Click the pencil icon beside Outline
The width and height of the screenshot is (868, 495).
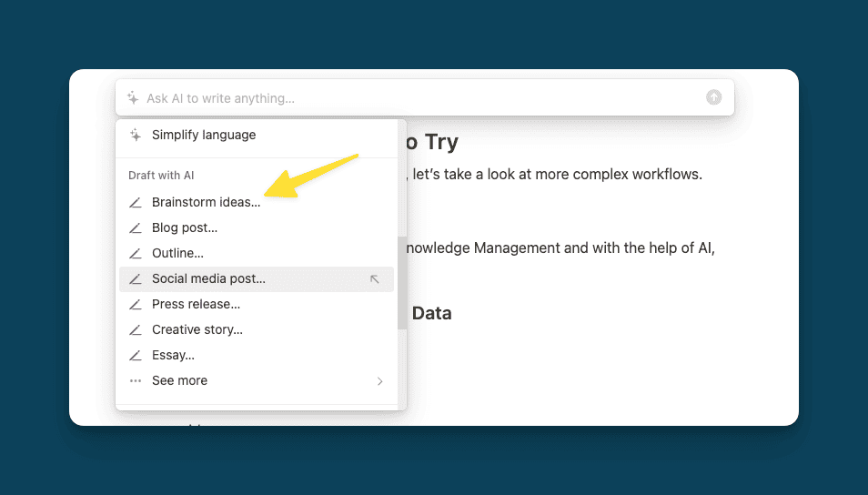136,253
